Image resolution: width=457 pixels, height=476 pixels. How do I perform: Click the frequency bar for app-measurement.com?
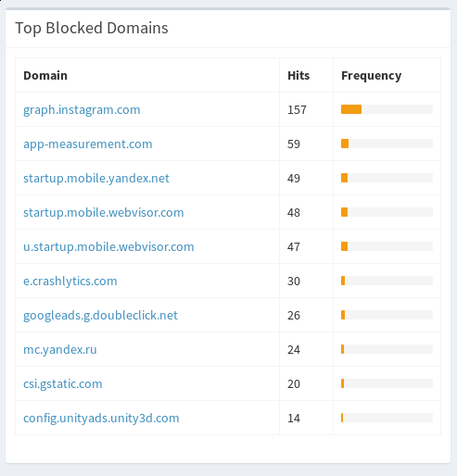387,144
